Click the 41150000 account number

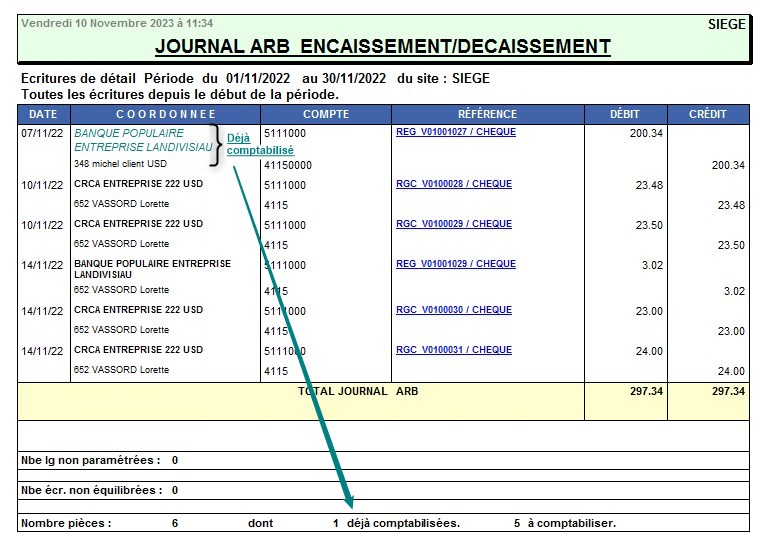(288, 165)
